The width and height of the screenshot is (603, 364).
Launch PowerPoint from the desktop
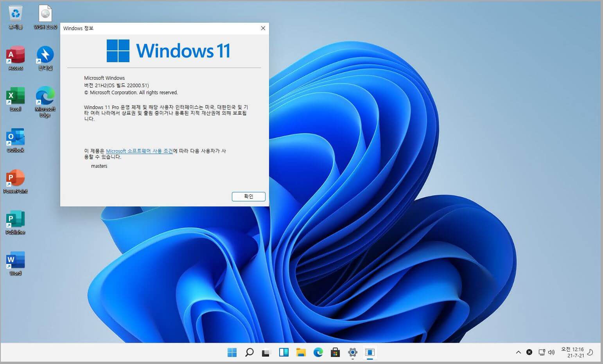click(x=15, y=181)
